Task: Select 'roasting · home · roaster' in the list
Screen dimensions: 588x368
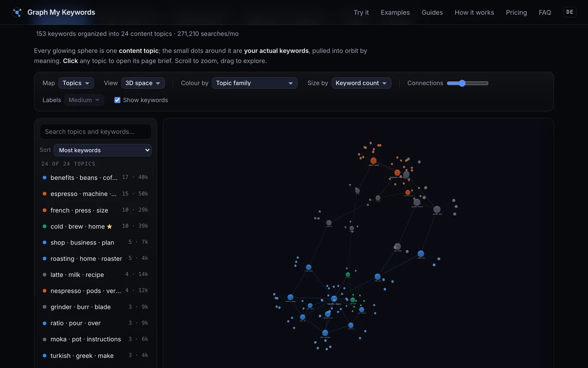Action: [x=95, y=259]
